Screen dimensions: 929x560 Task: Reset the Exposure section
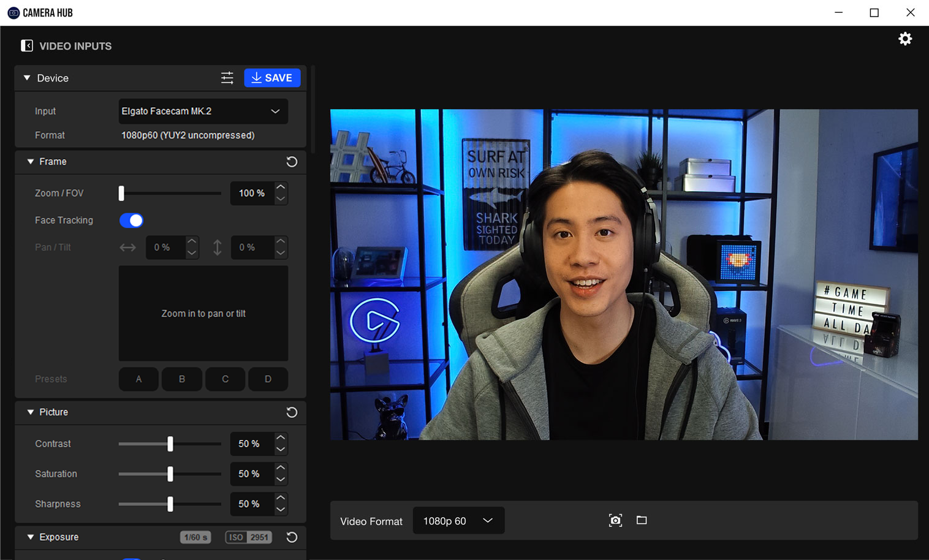(x=292, y=537)
